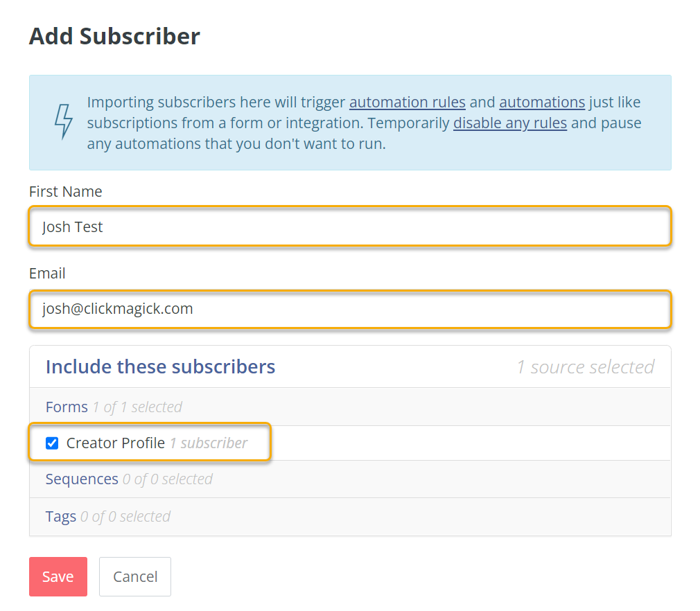The width and height of the screenshot is (700, 611).
Task: Uncheck the Creator Profile checkbox
Action: (x=52, y=443)
